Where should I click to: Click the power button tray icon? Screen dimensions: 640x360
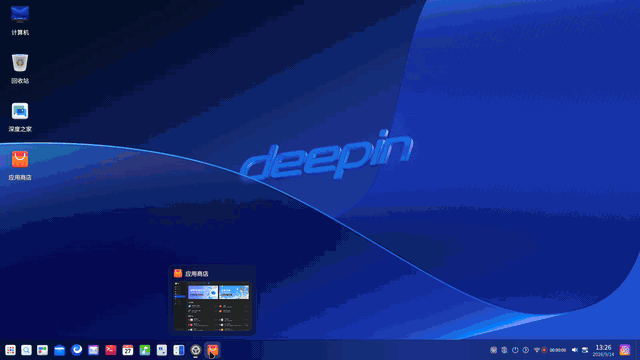click(x=515, y=350)
